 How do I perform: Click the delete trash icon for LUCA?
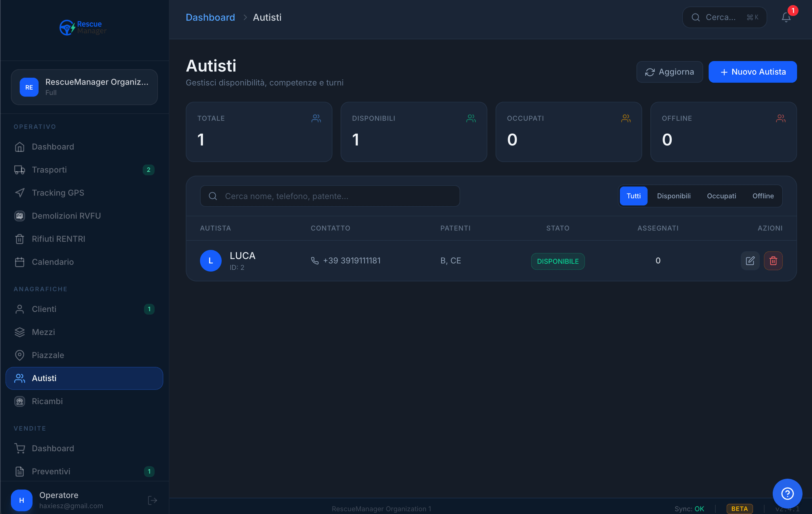[774, 261]
